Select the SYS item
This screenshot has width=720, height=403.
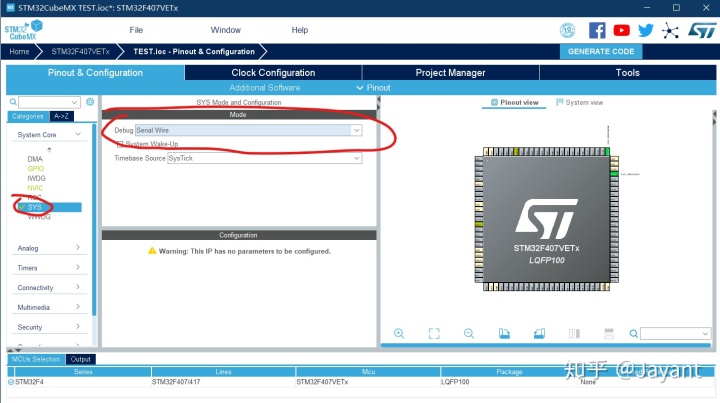(48, 207)
